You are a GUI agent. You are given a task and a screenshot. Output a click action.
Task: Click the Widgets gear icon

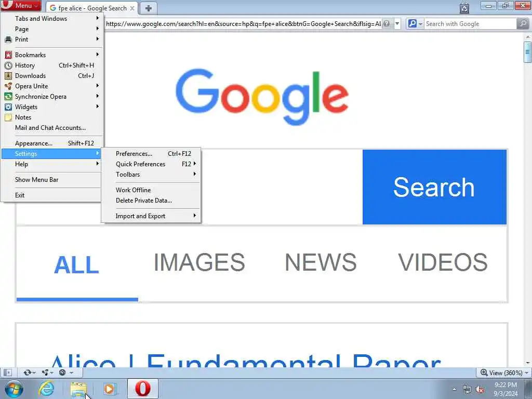click(8, 107)
